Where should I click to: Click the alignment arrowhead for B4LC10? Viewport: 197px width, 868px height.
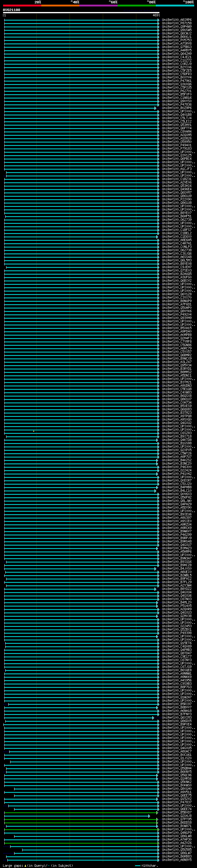[x=155, y=491]
